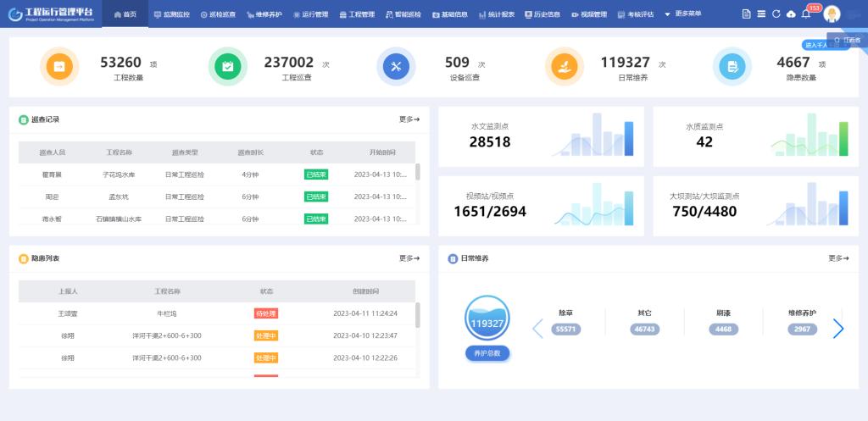The height and width of the screenshot is (421, 868).
Task: Show next items in 日常维养 carousel
Action: [x=838, y=329]
